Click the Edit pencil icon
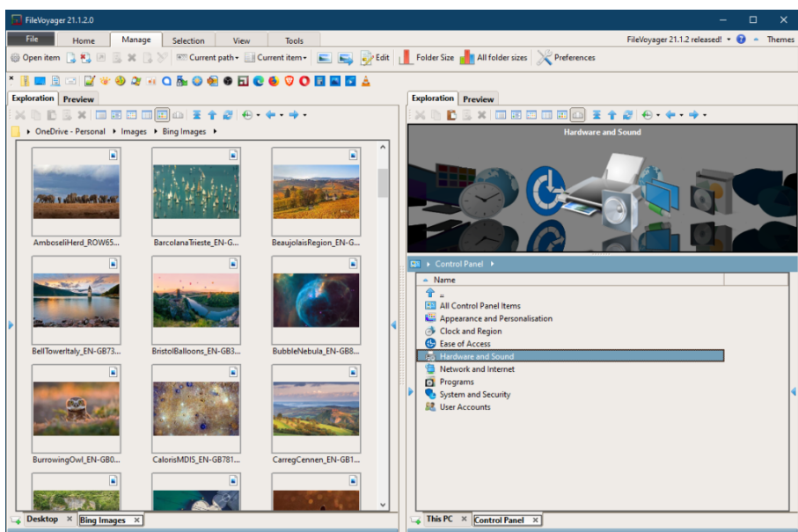The image size is (798, 532). pyautogui.click(x=367, y=58)
